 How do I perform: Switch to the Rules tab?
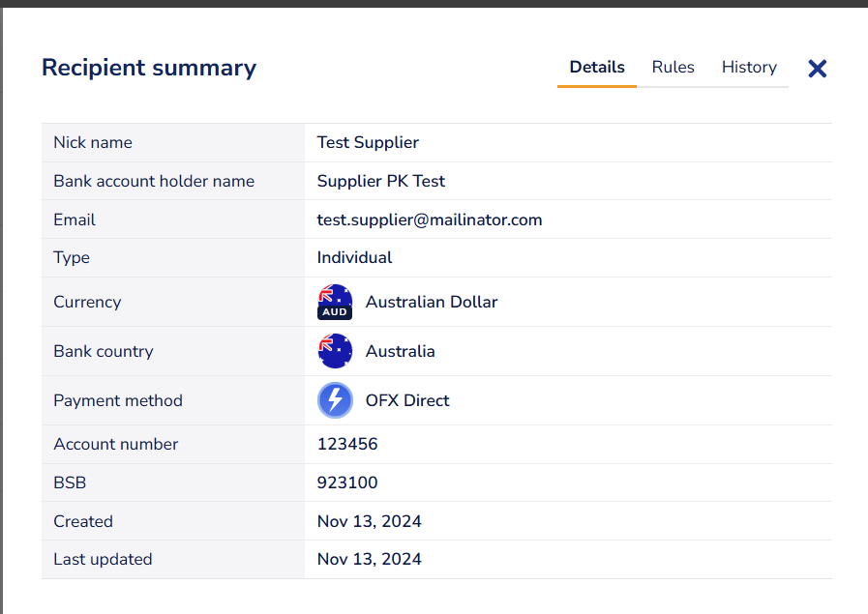tap(673, 68)
